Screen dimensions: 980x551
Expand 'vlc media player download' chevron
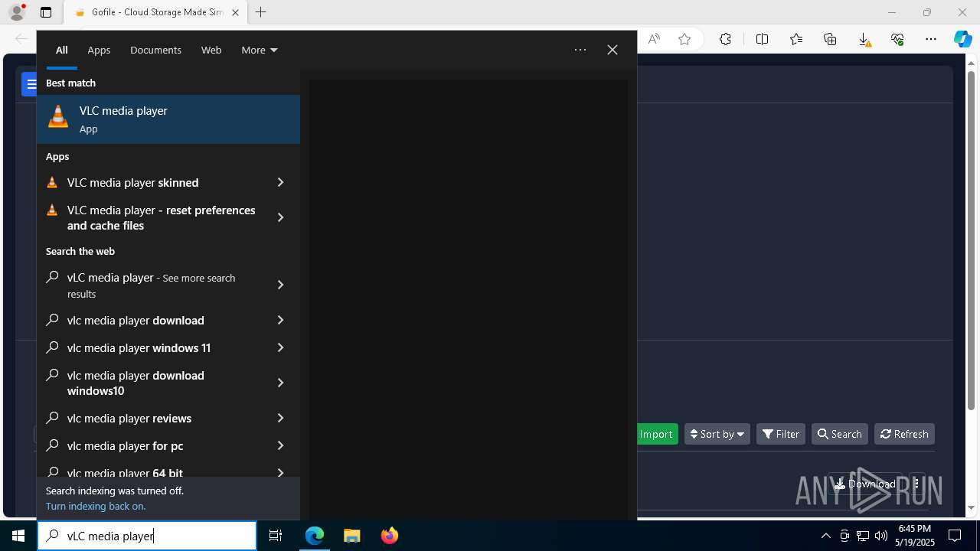click(x=280, y=320)
